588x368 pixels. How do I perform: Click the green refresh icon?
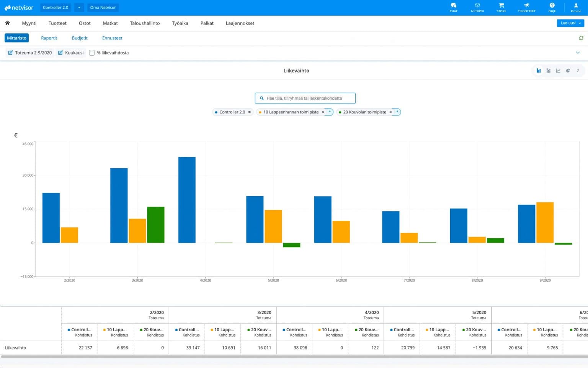pyautogui.click(x=581, y=38)
